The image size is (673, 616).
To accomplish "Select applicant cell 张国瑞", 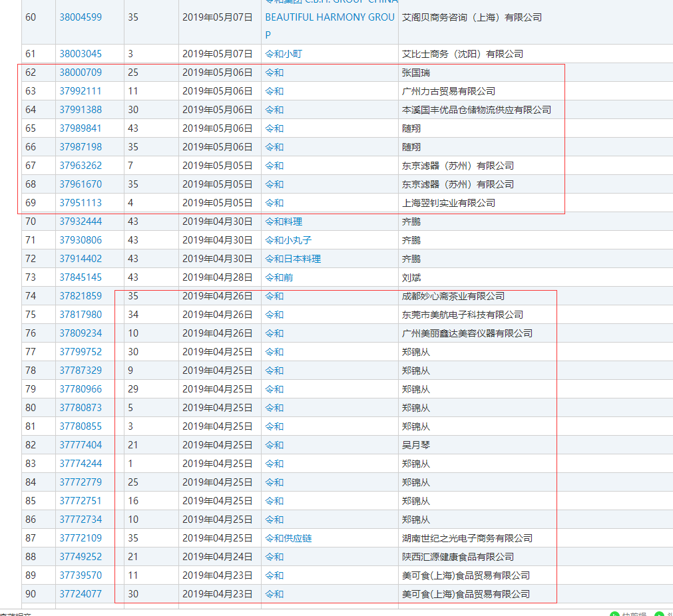I will pos(415,73).
